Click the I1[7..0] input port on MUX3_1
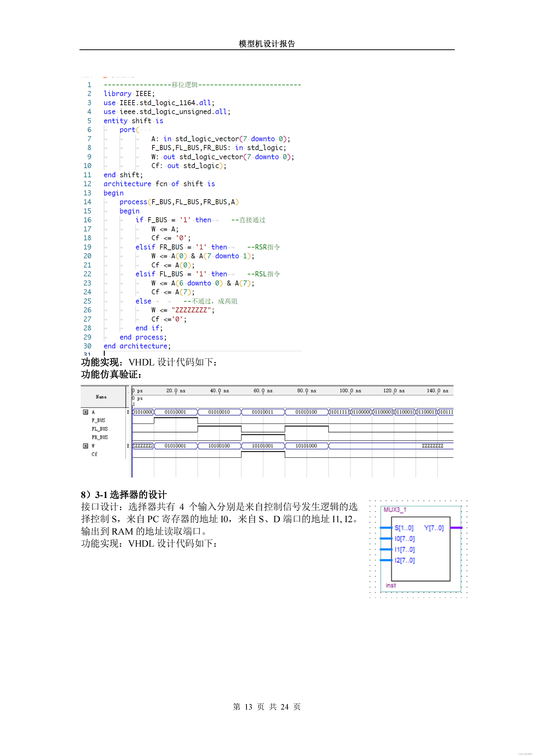The image size is (534, 756). [x=405, y=550]
